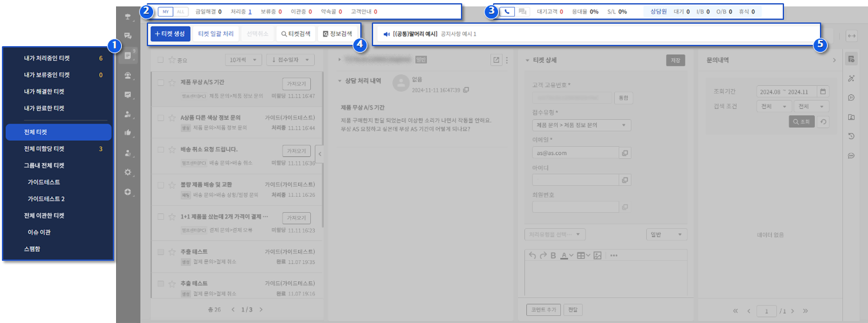Copy the as@as.com email value
Image resolution: width=868 pixels, height=323 pixels.
click(x=625, y=153)
